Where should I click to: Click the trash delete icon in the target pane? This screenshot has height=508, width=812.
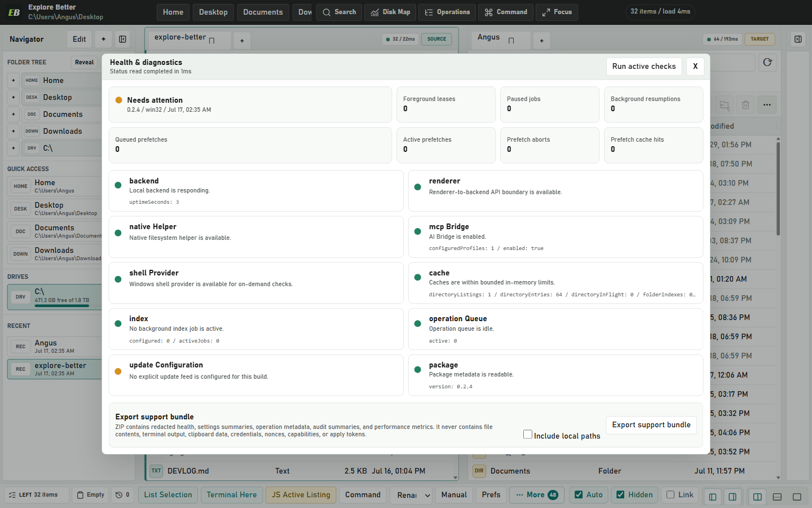pos(745,104)
